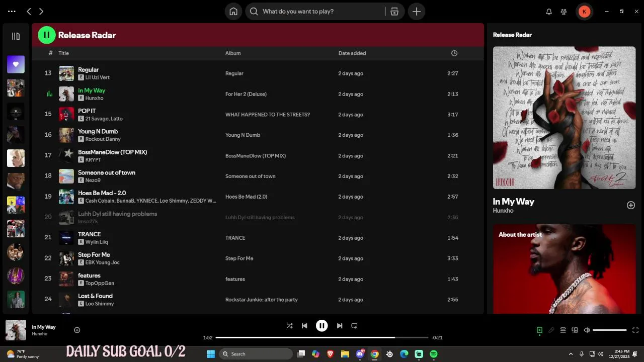This screenshot has width=644, height=362.
Task: Open artist Lil Uzi Vert link
Action: pyautogui.click(x=98, y=77)
